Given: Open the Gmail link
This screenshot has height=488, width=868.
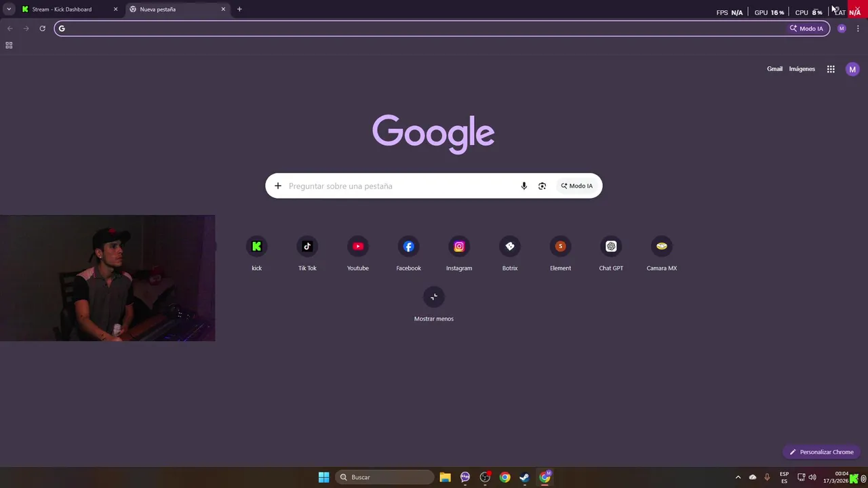Looking at the screenshot, I should [774, 69].
